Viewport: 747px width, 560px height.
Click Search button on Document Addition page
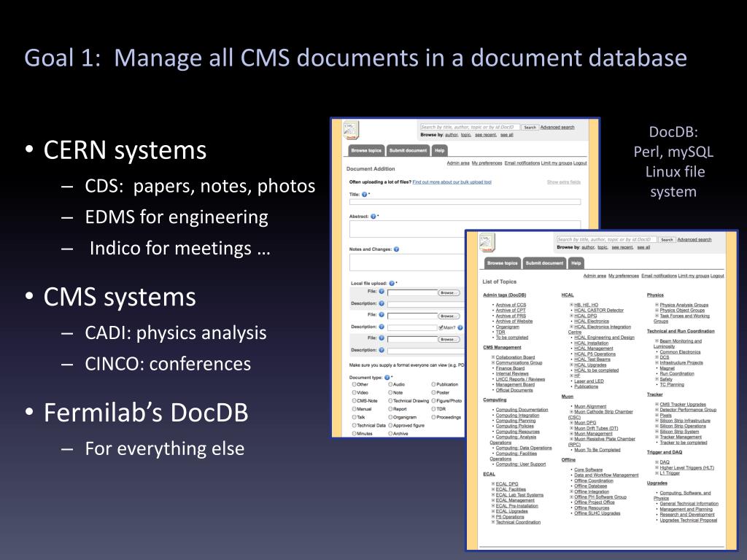[530, 127]
